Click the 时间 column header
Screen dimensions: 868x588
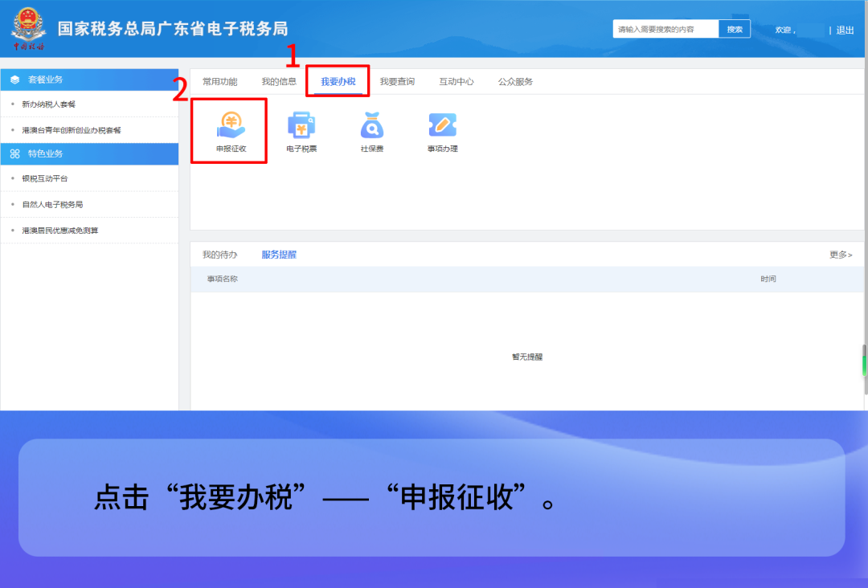click(x=768, y=279)
